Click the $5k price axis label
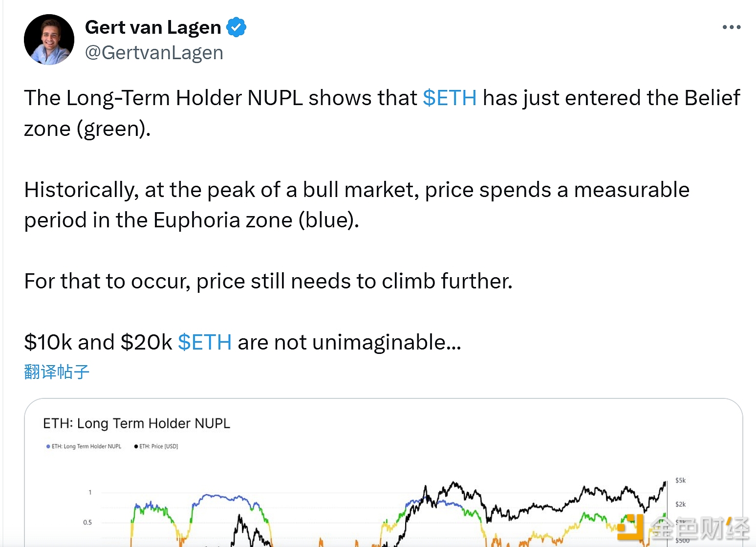The image size is (756, 547). tap(680, 481)
